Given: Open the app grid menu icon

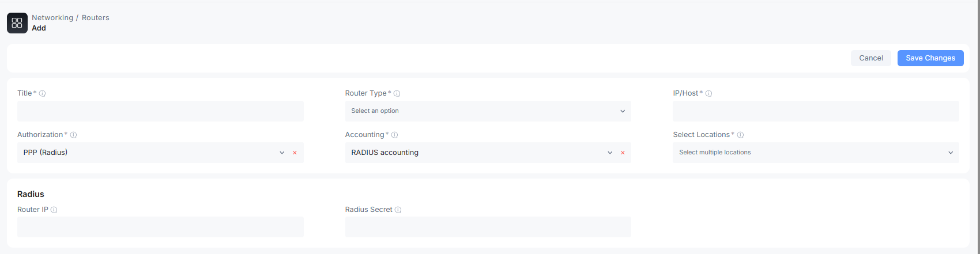Looking at the screenshot, I should coord(17,23).
